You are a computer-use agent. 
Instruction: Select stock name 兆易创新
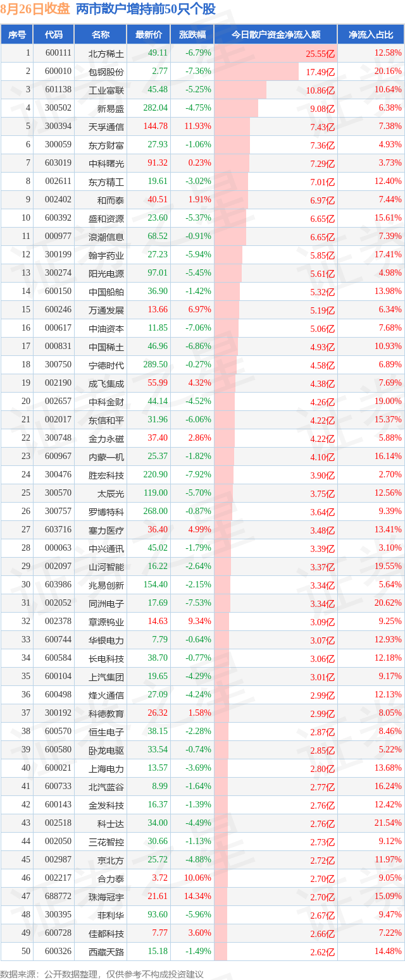[x=106, y=585]
